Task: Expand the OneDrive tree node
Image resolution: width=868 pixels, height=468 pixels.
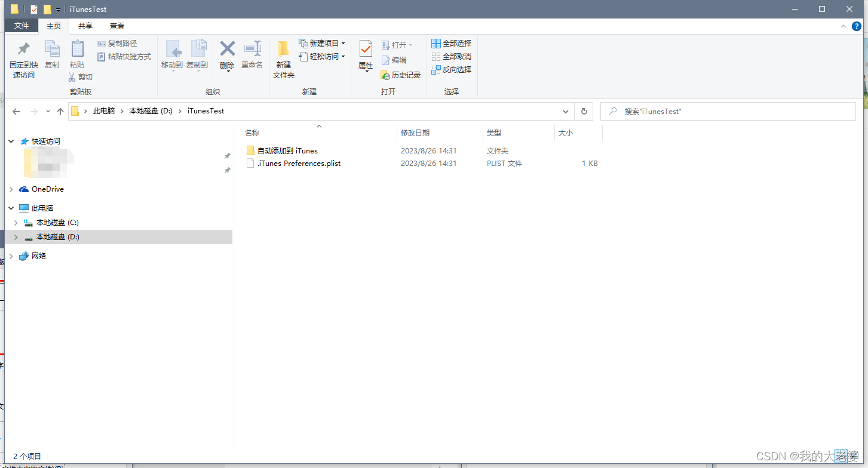Action: coord(11,189)
